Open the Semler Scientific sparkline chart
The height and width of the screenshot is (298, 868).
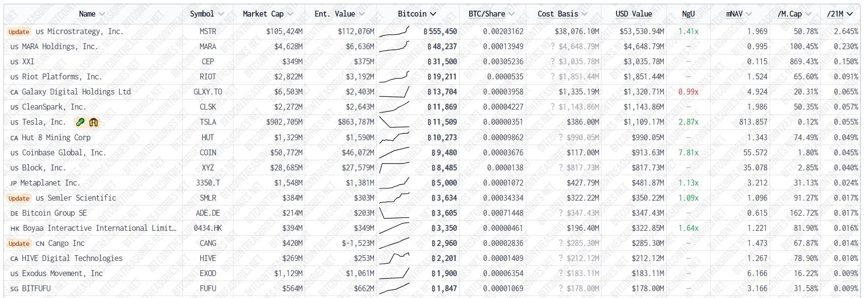(x=394, y=198)
